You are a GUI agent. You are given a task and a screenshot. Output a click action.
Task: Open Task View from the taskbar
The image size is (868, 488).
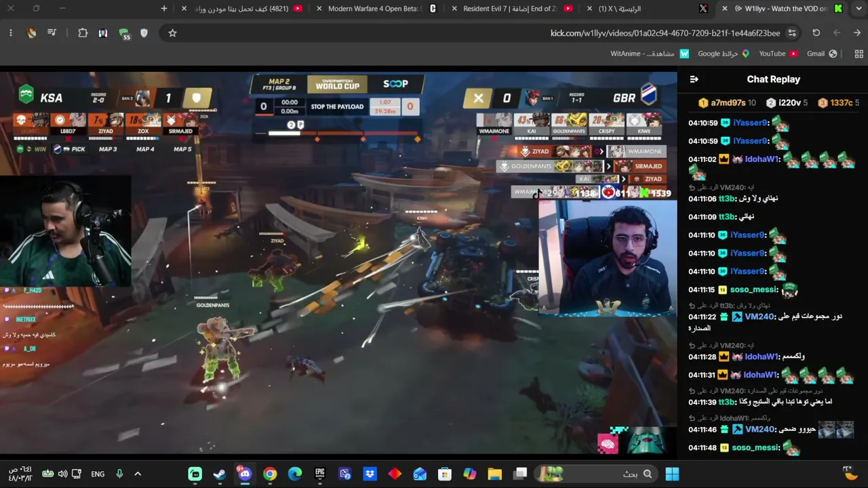[520, 474]
